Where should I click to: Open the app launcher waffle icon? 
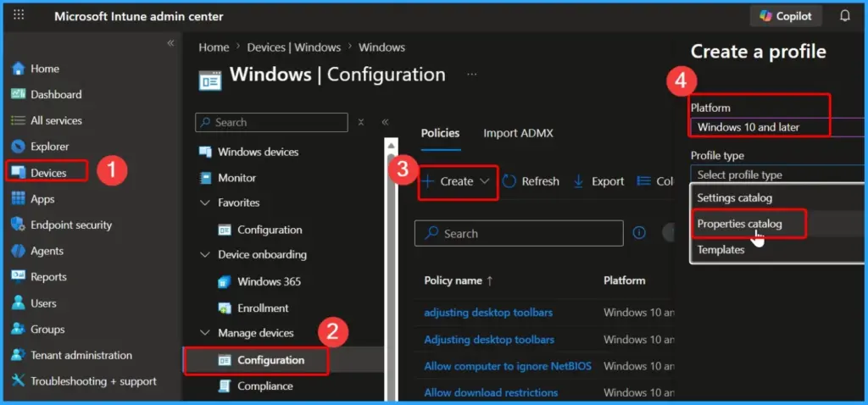(19, 15)
